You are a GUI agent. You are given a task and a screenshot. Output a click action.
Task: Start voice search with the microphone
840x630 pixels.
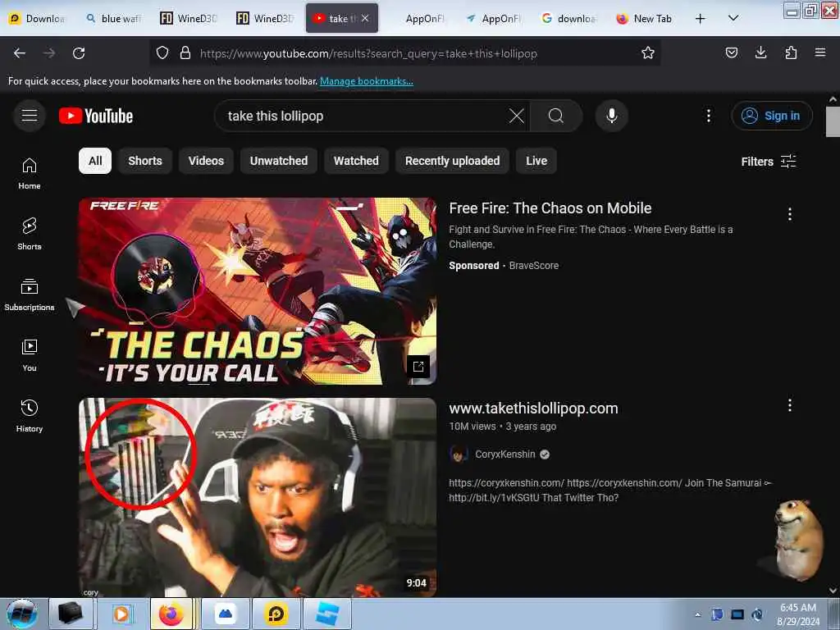click(612, 116)
